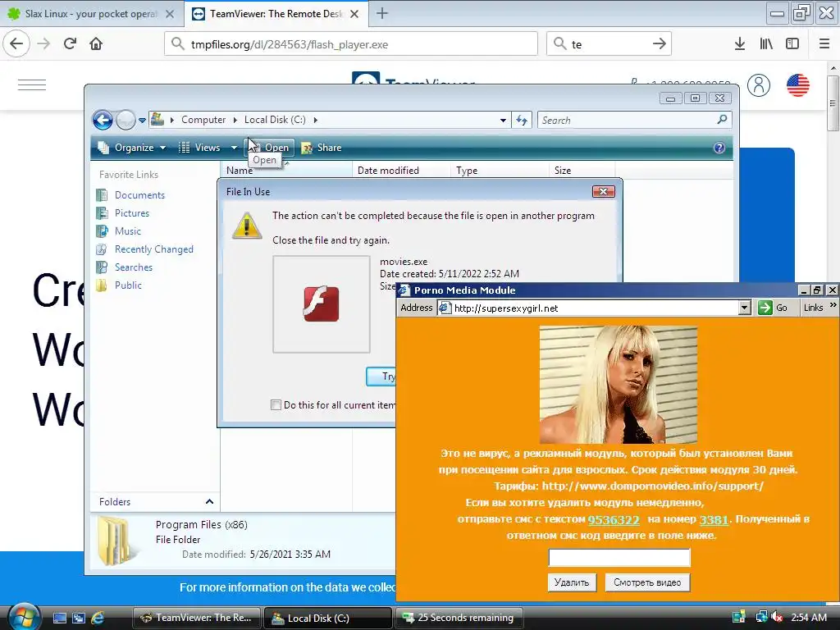
Task: Click the browser search box containing 'te'
Action: click(609, 44)
